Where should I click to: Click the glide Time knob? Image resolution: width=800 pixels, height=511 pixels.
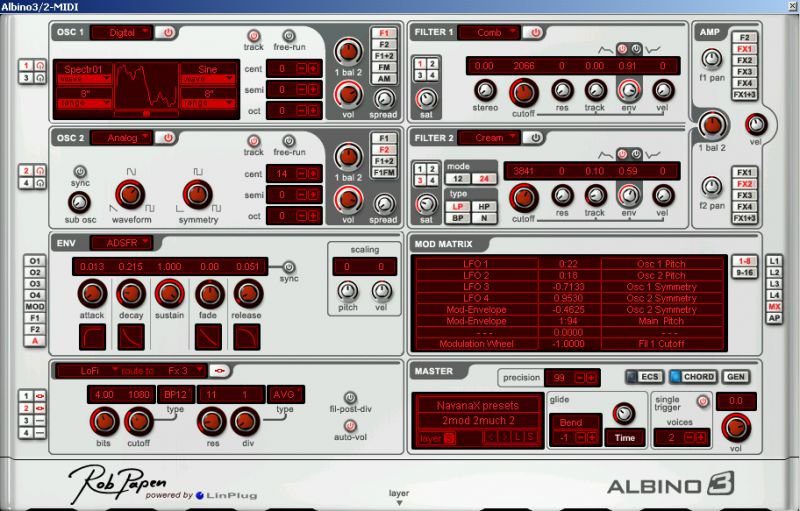pos(623,414)
